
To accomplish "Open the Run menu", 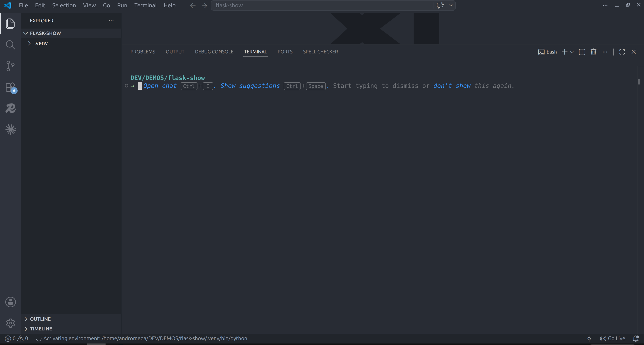I will 122,5.
